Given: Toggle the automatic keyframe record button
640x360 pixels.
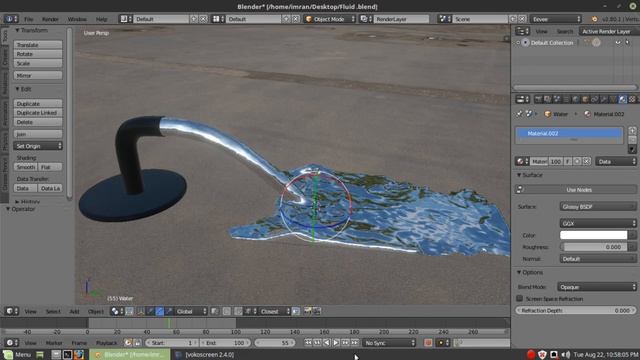Looking at the screenshot, I should [428, 343].
